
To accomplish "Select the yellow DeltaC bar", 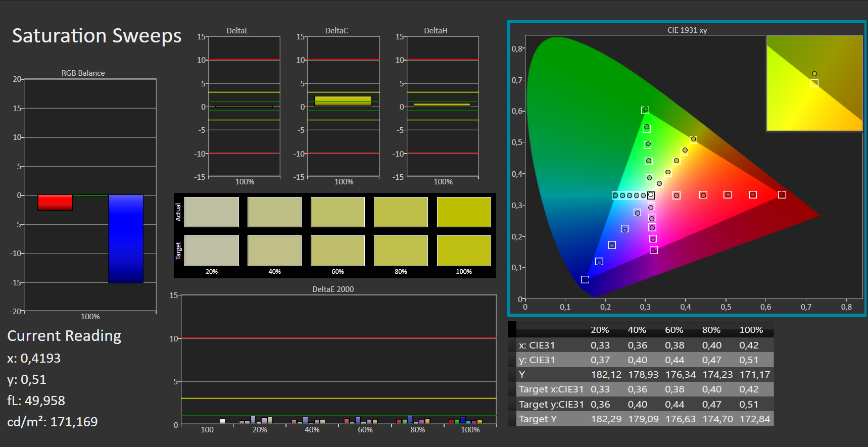I will [x=343, y=101].
